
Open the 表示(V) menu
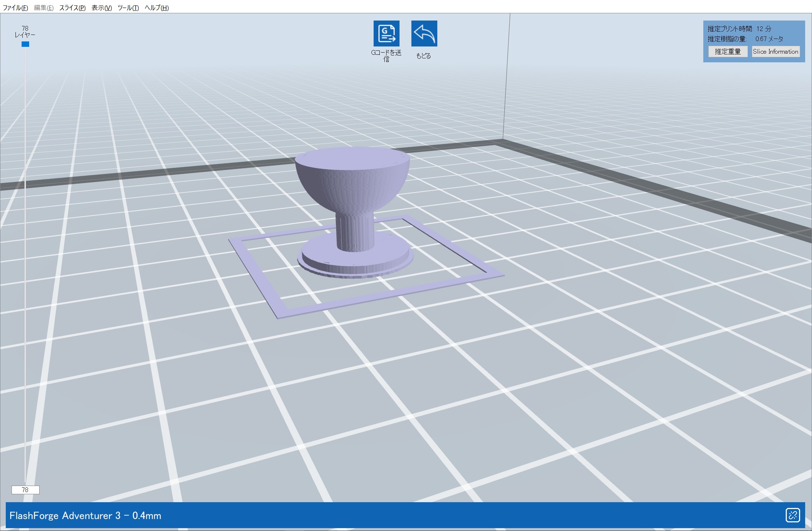(x=101, y=8)
